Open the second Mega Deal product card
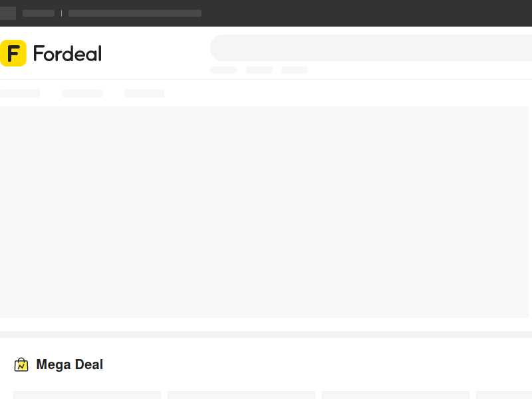The height and width of the screenshot is (399, 532). [241, 395]
